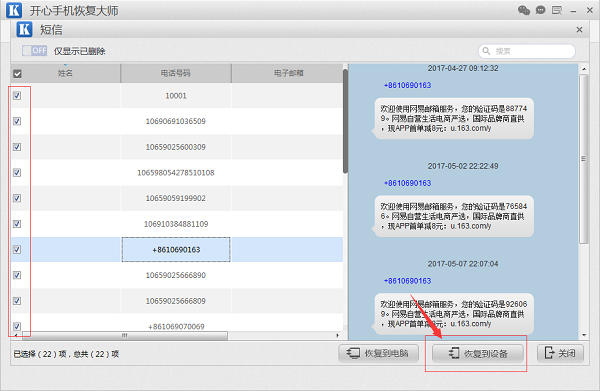Uncheck the checkbox for 10659025666890
This screenshot has width=600, height=391.
pos(17,275)
